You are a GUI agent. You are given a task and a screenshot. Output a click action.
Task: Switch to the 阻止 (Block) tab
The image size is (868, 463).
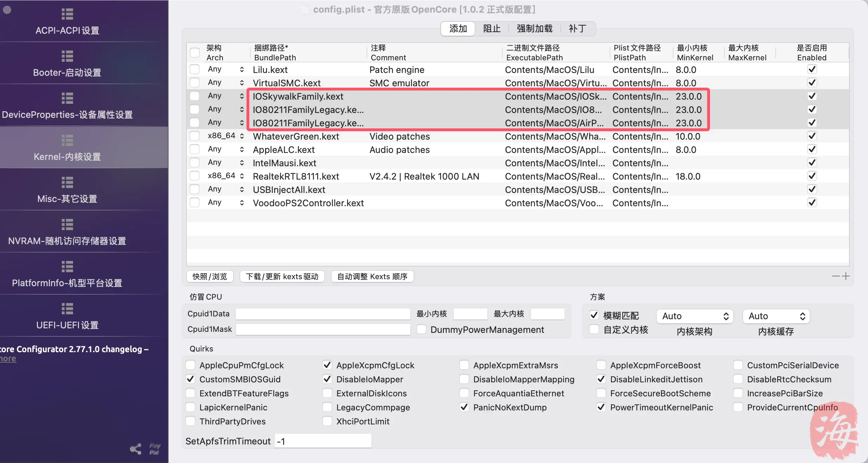click(x=492, y=28)
